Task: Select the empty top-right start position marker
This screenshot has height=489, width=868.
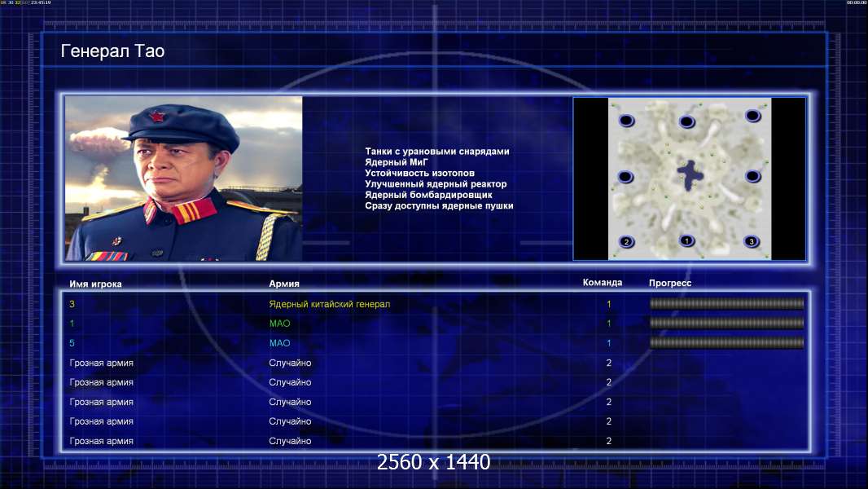Action: [x=752, y=116]
